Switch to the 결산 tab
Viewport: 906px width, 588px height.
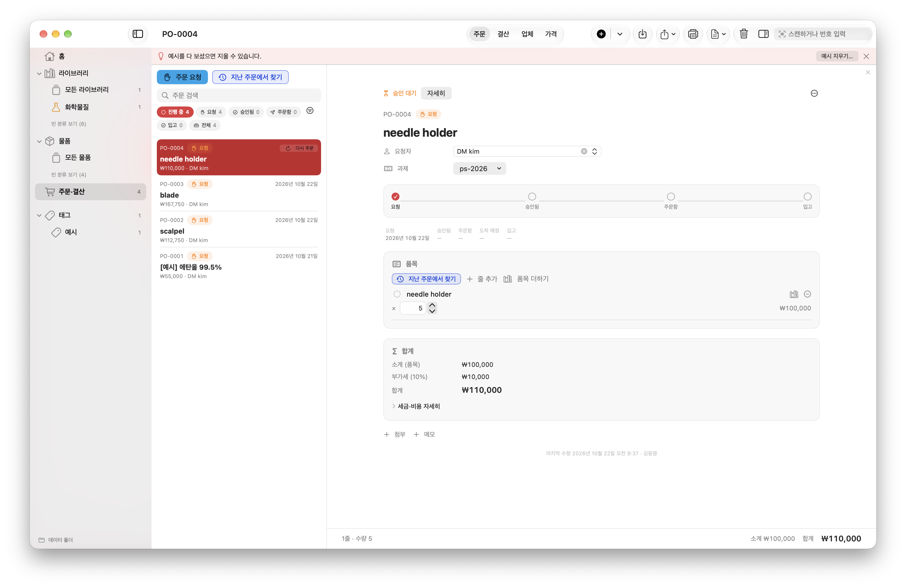coord(503,34)
